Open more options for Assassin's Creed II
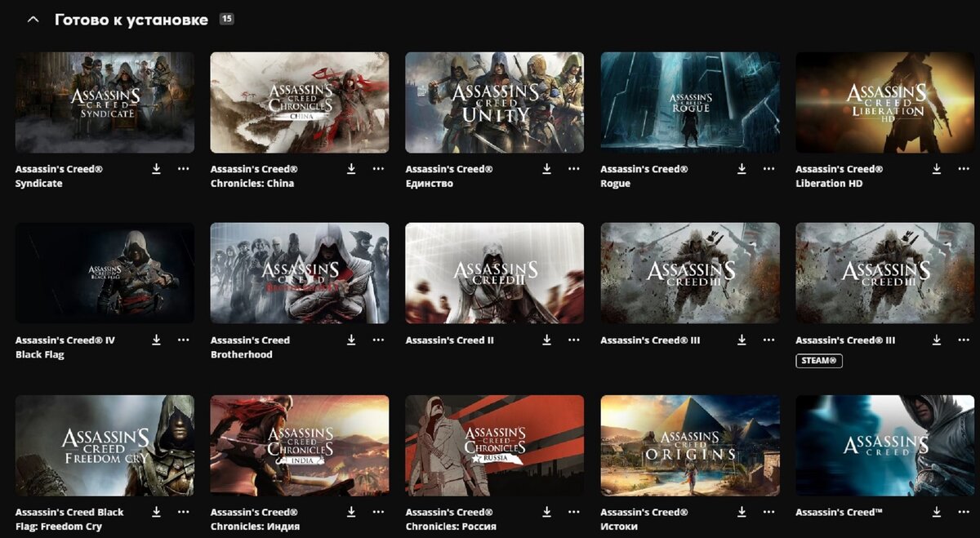Viewport: 980px width, 538px height. coord(574,340)
